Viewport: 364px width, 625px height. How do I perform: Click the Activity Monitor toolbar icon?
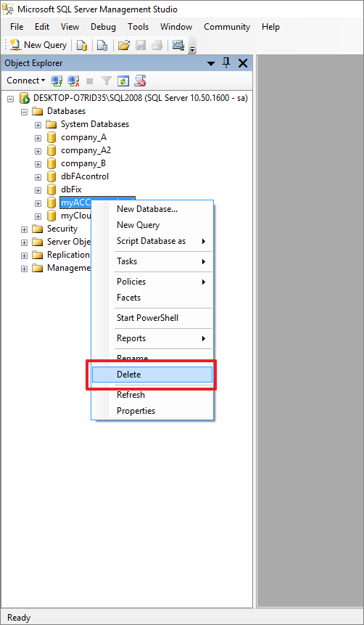coord(178,45)
